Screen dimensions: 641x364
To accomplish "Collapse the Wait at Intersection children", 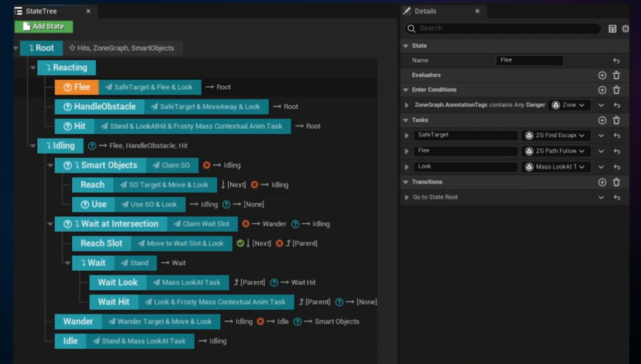I will click(x=50, y=224).
